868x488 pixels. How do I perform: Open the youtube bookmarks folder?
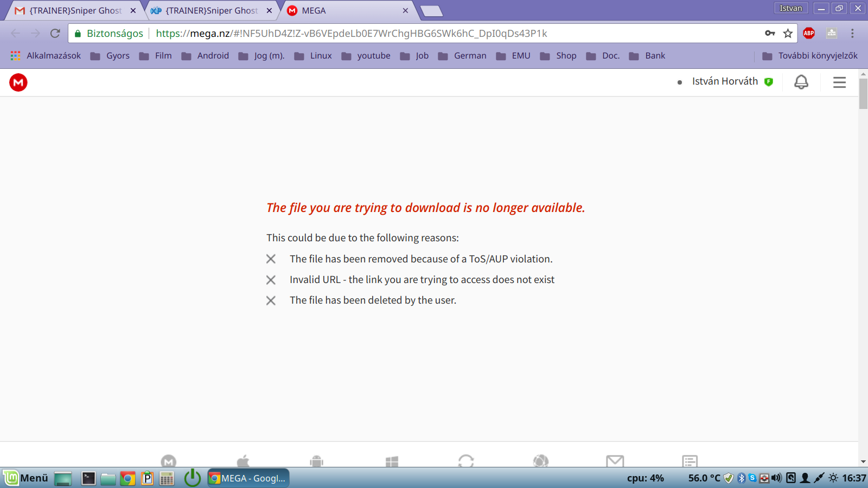pos(366,56)
